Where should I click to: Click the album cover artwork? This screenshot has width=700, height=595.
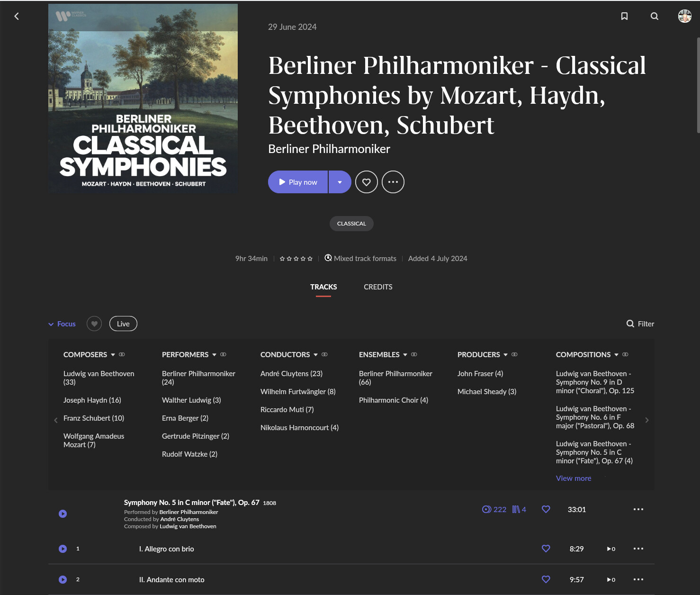coord(143,99)
